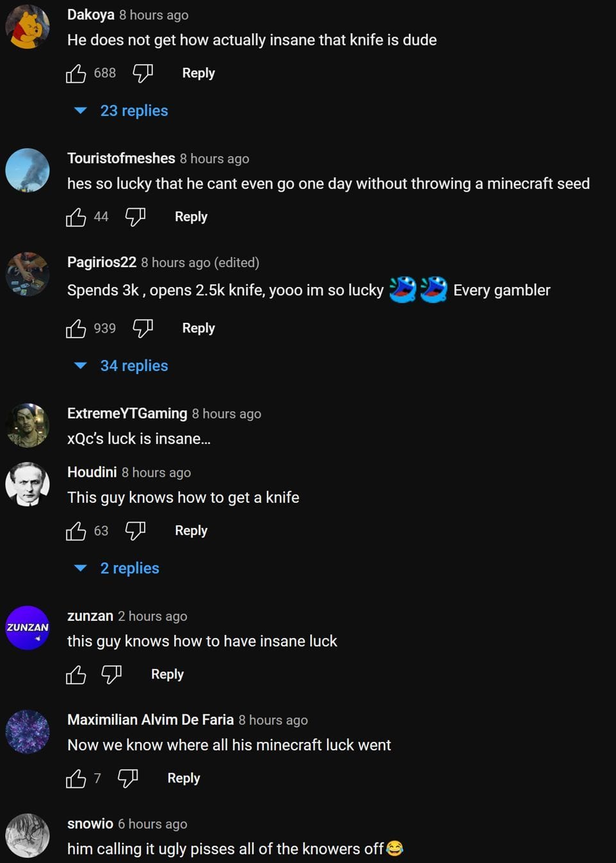
Task: Like Dakoya's comment with thumbs up
Action: click(x=76, y=74)
